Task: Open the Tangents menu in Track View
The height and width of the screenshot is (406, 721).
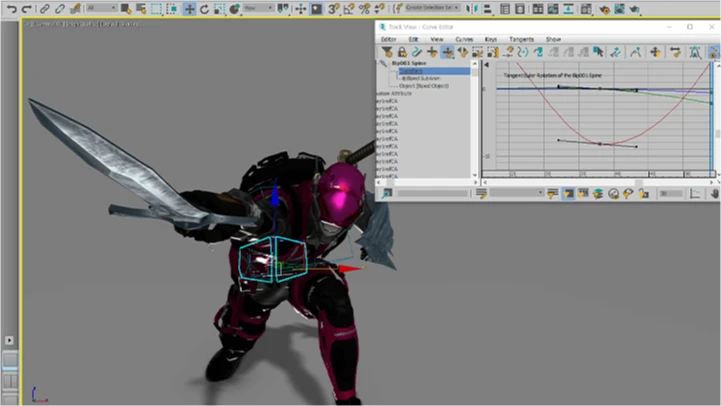Action: pyautogui.click(x=521, y=39)
